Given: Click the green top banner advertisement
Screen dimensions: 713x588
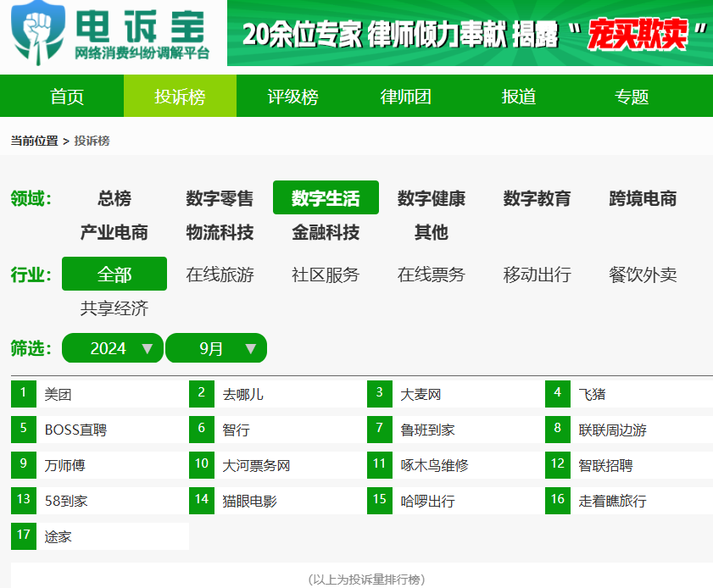Looking at the screenshot, I should coord(471,36).
